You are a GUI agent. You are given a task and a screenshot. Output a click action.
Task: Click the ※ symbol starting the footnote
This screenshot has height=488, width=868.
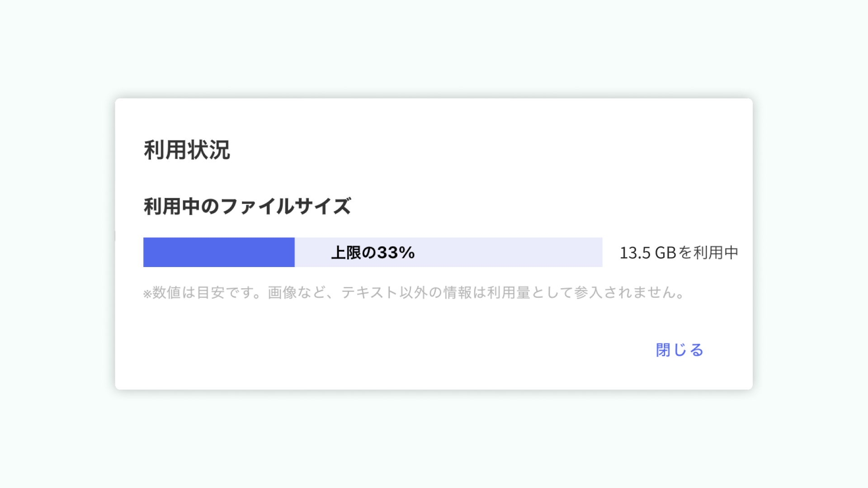(148, 293)
